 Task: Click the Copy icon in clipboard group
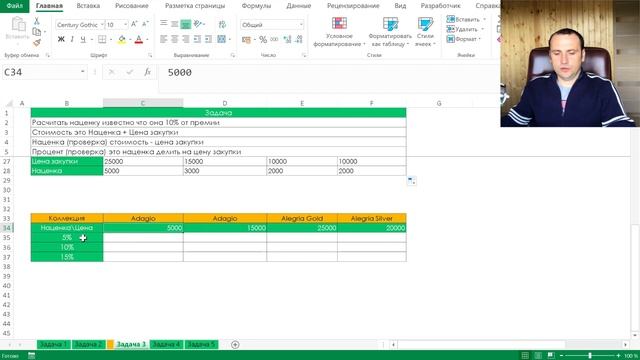[36, 31]
